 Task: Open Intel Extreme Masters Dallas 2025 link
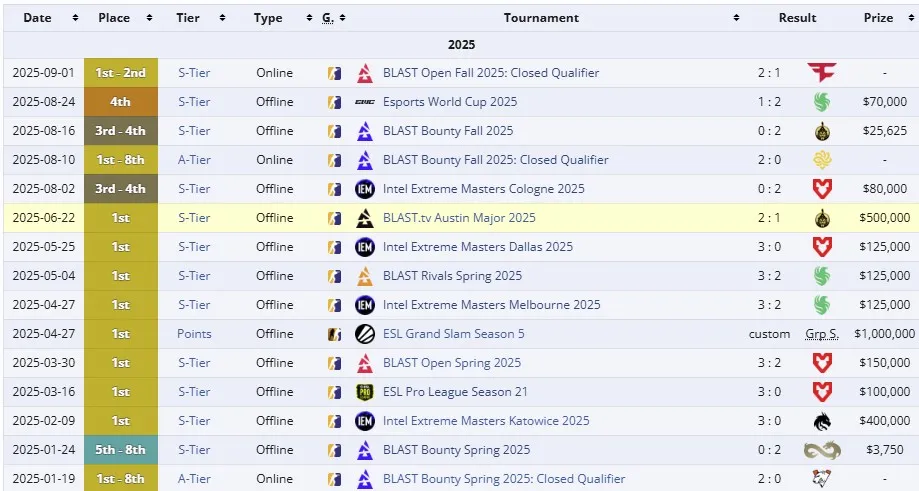click(478, 247)
